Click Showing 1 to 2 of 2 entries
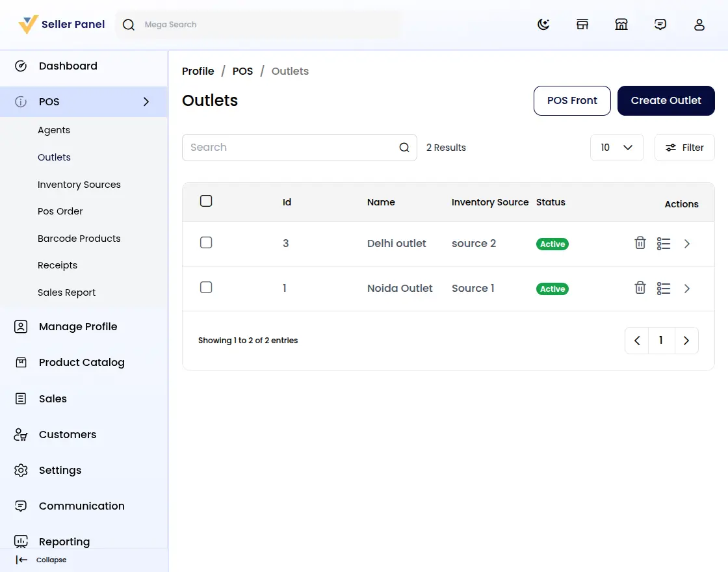Image resolution: width=728 pixels, height=572 pixels. 248,341
